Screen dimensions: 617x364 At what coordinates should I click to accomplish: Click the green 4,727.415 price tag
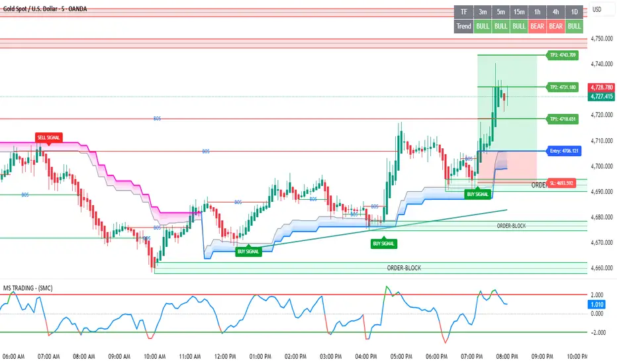[x=601, y=97]
